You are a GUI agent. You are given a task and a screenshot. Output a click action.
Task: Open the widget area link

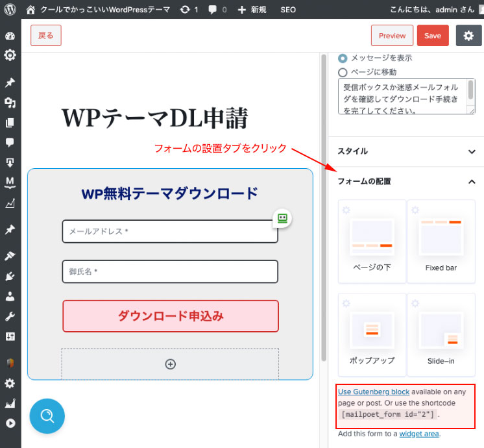point(419,434)
